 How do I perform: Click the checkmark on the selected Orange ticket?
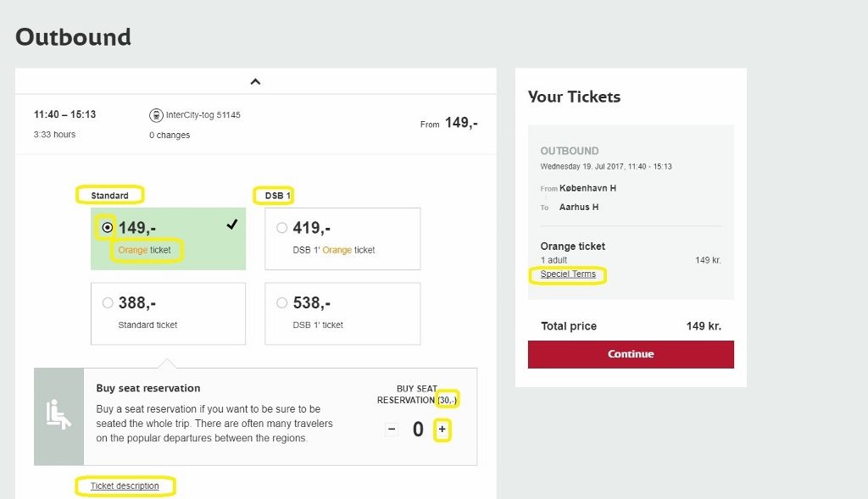pos(231,225)
